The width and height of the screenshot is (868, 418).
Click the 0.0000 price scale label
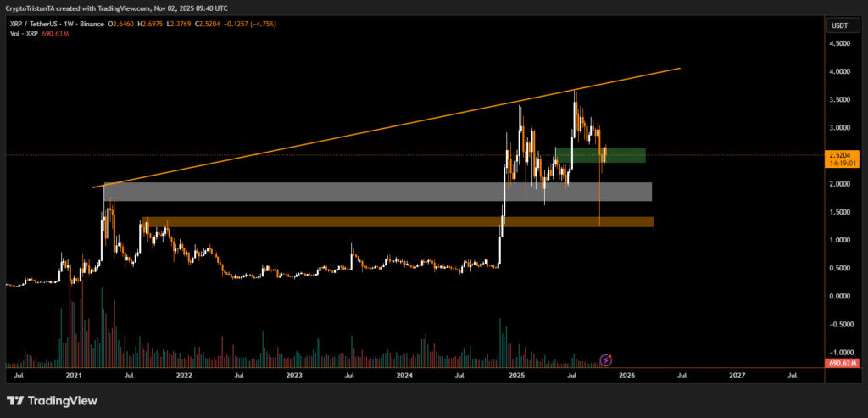click(x=842, y=296)
